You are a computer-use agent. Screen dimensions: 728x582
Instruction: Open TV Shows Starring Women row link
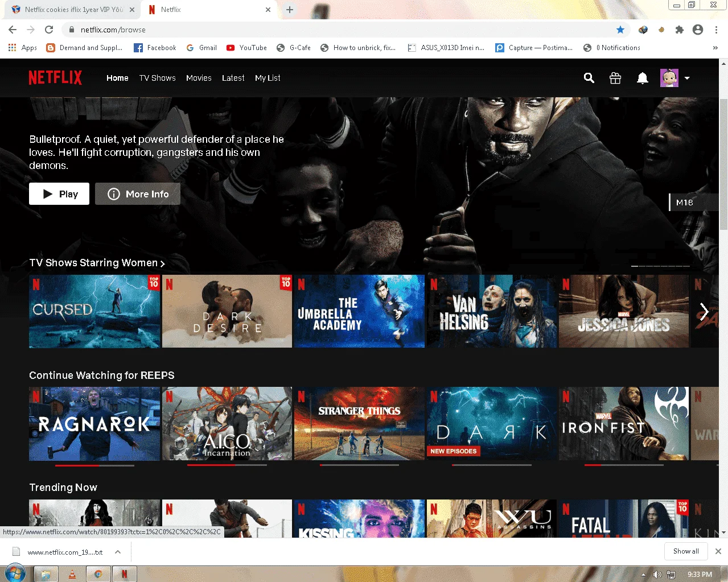click(97, 263)
